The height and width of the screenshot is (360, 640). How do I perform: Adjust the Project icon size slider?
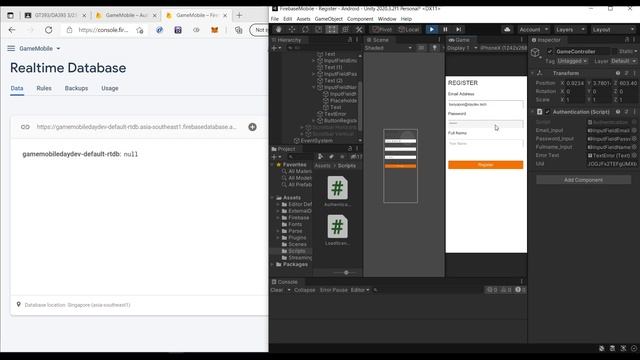[346, 272]
